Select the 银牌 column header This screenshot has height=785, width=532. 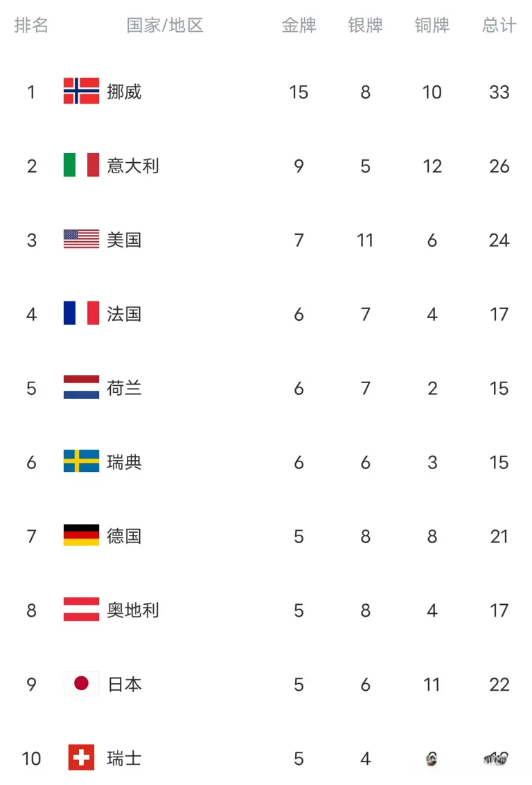point(365,25)
